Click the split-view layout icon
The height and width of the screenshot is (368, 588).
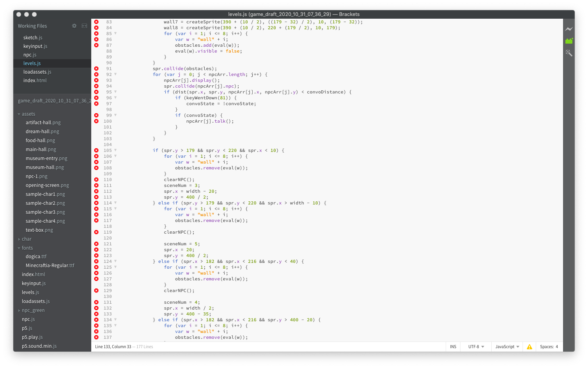pyautogui.click(x=84, y=26)
